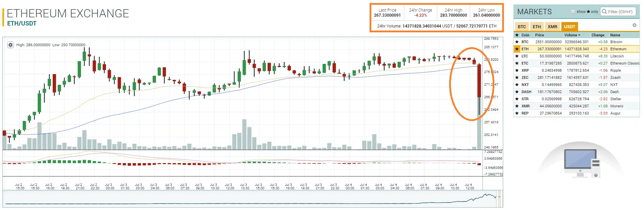
Task: Click the Last Price value 267.33000091
Action: pyautogui.click(x=387, y=15)
